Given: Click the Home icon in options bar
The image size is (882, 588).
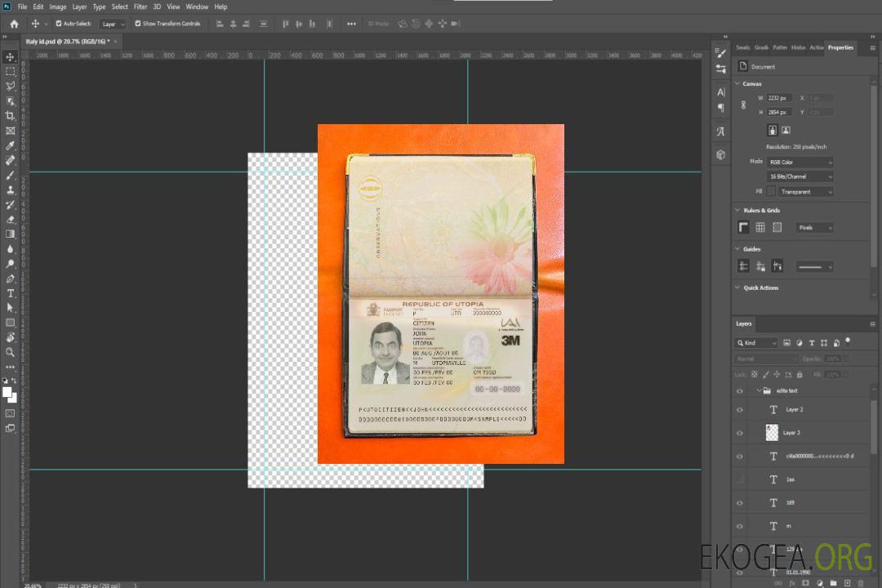Looking at the screenshot, I should pos(14,24).
